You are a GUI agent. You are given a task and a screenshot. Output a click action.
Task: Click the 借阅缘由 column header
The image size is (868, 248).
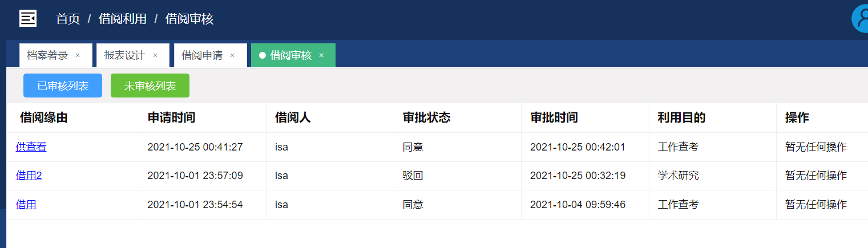[x=44, y=118]
